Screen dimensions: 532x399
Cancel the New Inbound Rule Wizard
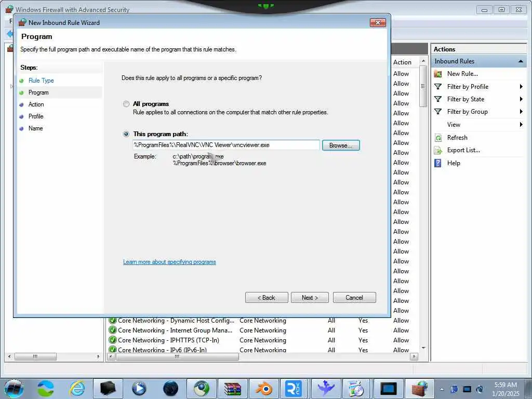tap(354, 298)
